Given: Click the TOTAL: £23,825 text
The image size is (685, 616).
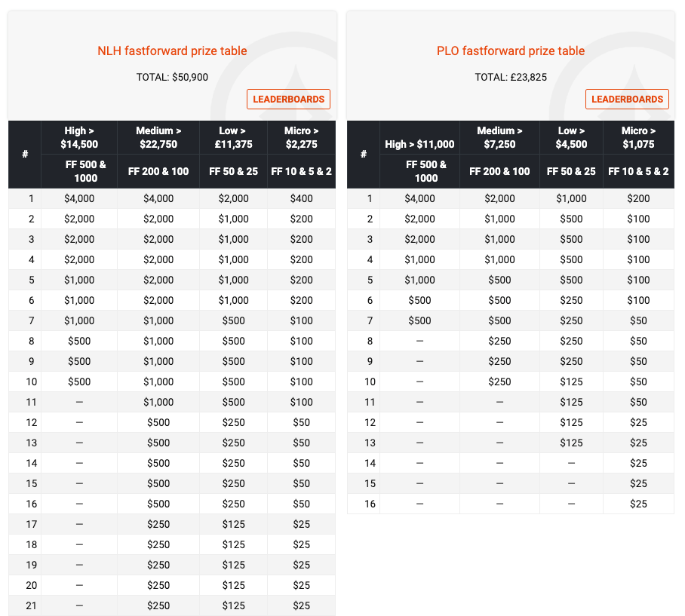Looking at the screenshot, I should (511, 77).
